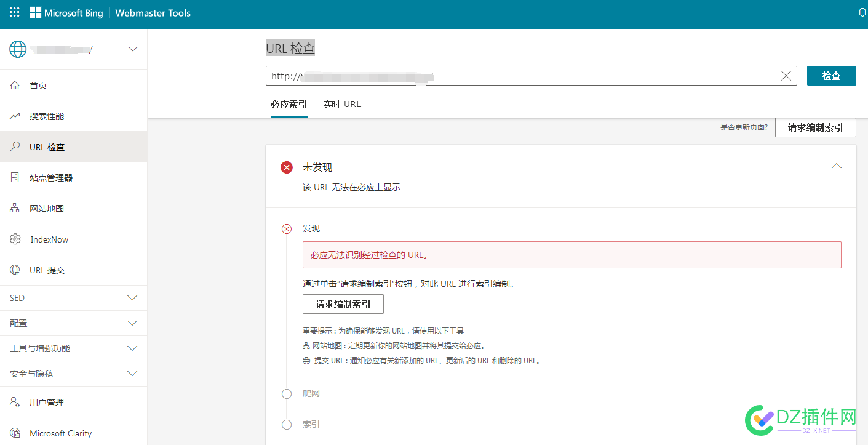Open Microsoft Clarity in the sidebar
868x445 pixels.
click(x=74, y=433)
